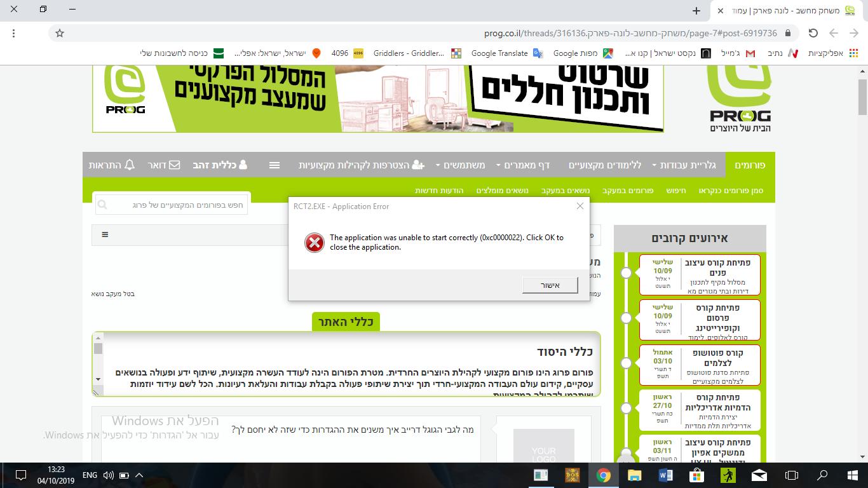Open the כללית זהב user profile
This screenshot has width=868, height=488.
click(x=220, y=165)
